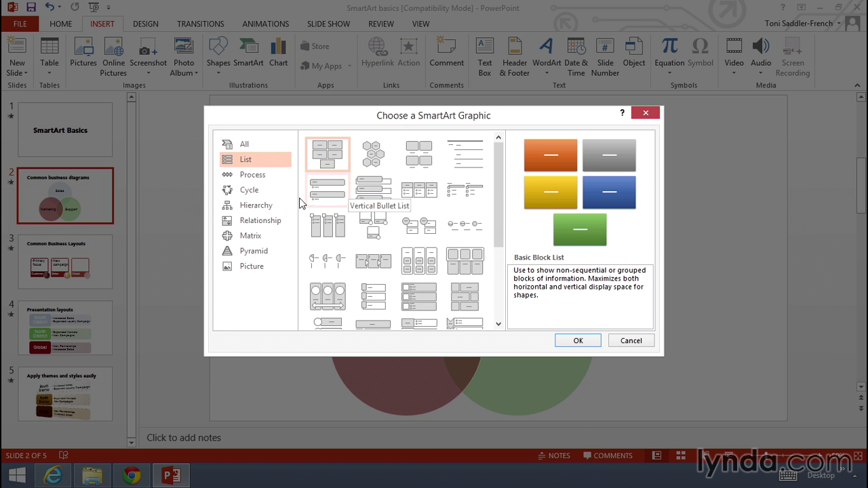Viewport: 868px width, 488px height.
Task: Select slide 4 thumbnail Presentation layouts
Action: pyautogui.click(x=65, y=328)
